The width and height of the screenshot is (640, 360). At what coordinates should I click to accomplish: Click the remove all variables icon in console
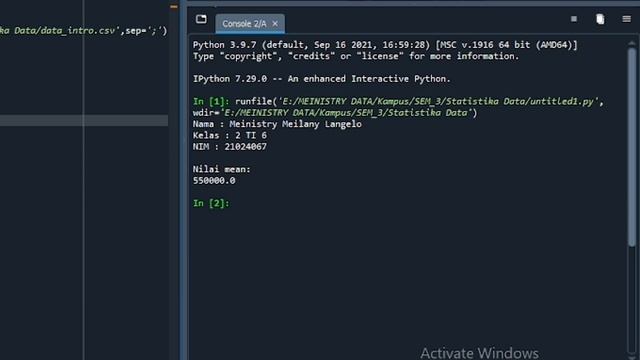(x=600, y=19)
